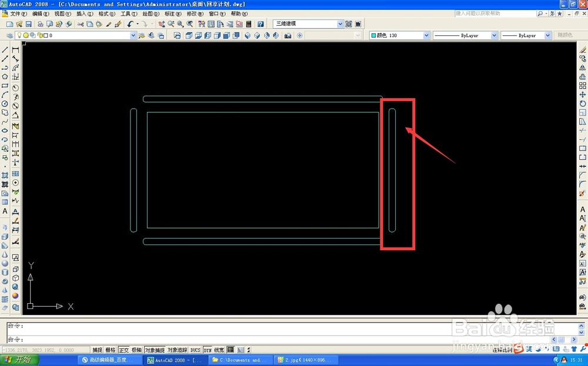The width and height of the screenshot is (588, 366).
Task: Open the layer list dropdown showing 0
Action: pos(133,35)
